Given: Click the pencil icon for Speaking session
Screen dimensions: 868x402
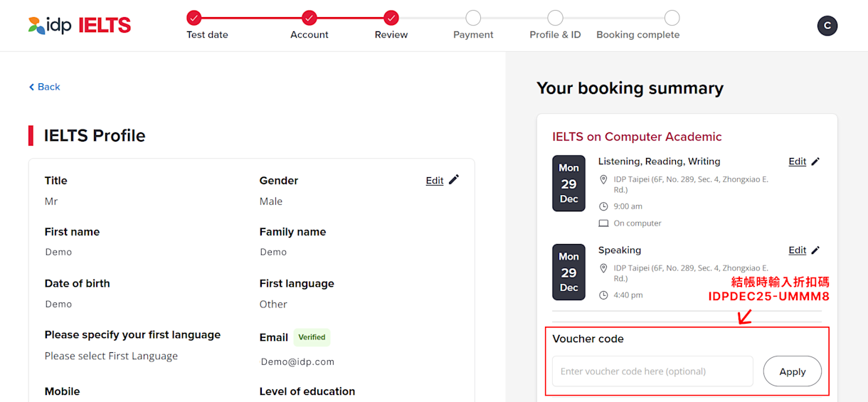Looking at the screenshot, I should pyautogui.click(x=815, y=250).
